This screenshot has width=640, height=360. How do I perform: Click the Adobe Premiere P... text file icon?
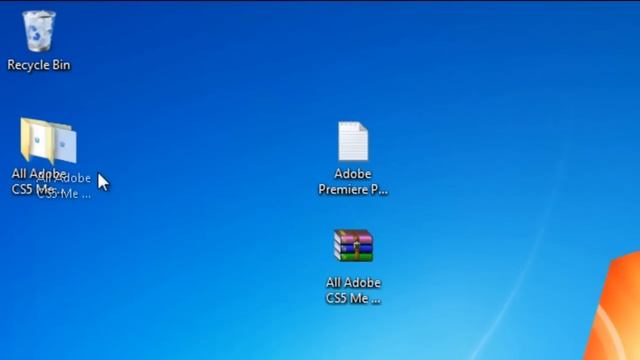(353, 141)
